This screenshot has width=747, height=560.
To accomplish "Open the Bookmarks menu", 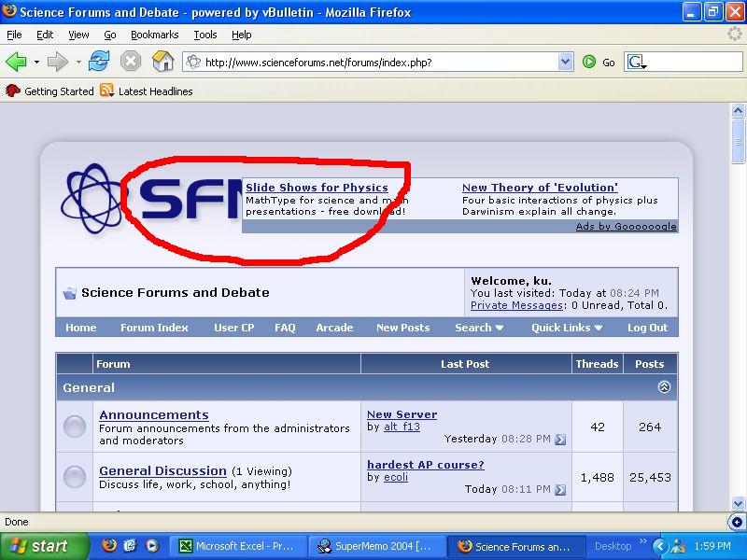I will click(154, 35).
